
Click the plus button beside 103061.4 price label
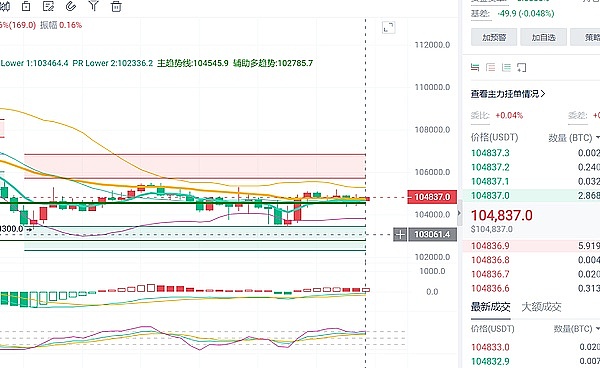[400, 234]
